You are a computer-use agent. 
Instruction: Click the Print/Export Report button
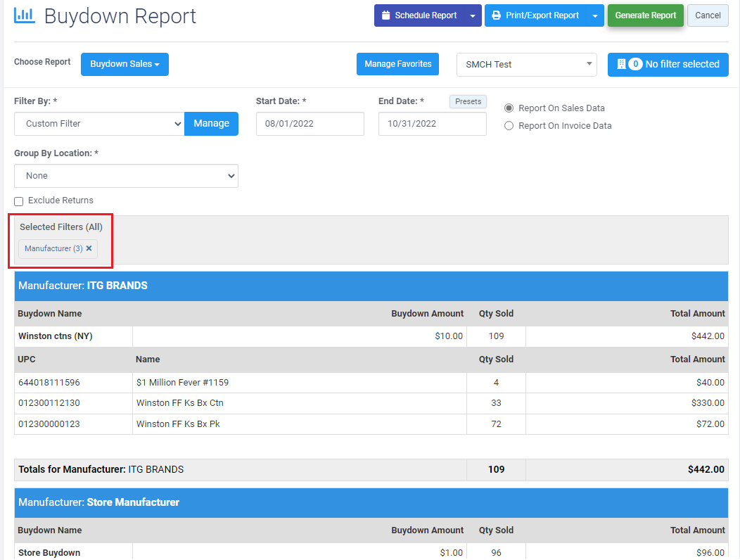pyautogui.click(x=535, y=15)
